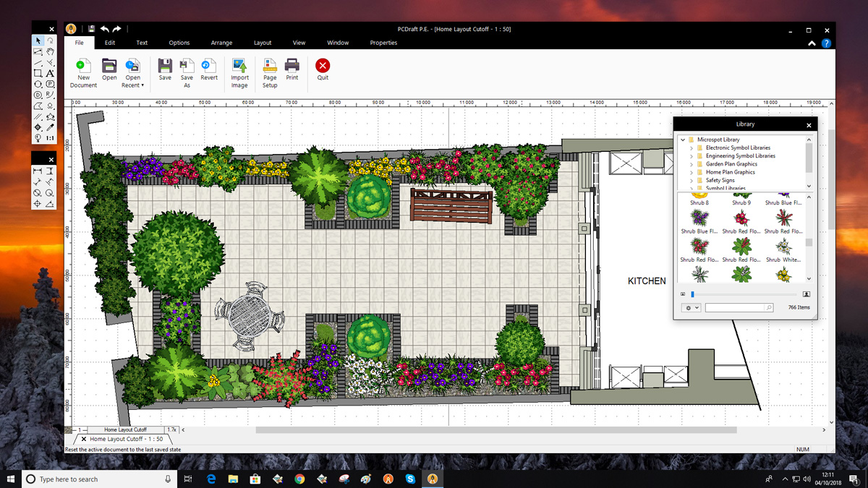Screen dimensions: 868x488
Task: Click the Library search input field
Action: click(735, 308)
